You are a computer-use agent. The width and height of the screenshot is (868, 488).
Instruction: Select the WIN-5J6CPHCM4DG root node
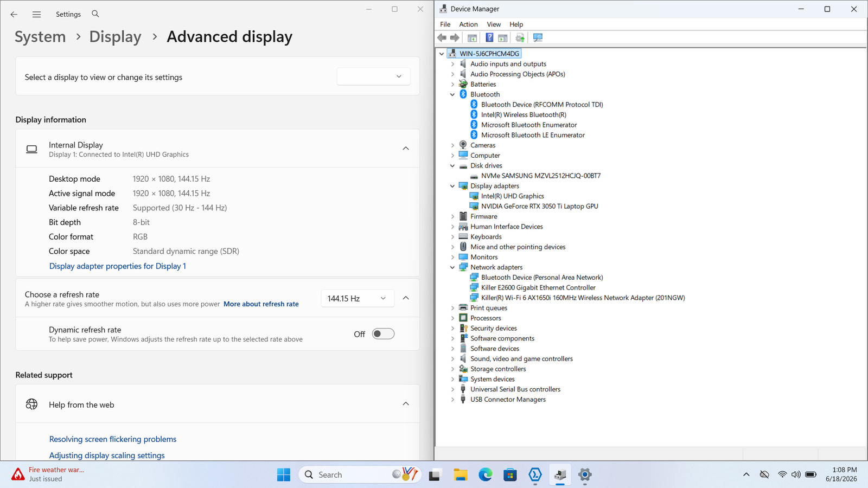[489, 54]
